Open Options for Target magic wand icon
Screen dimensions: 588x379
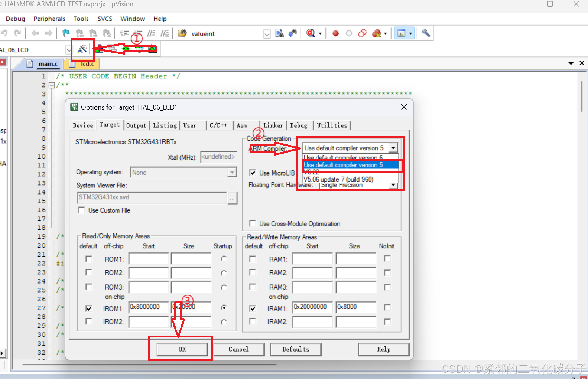click(x=82, y=49)
